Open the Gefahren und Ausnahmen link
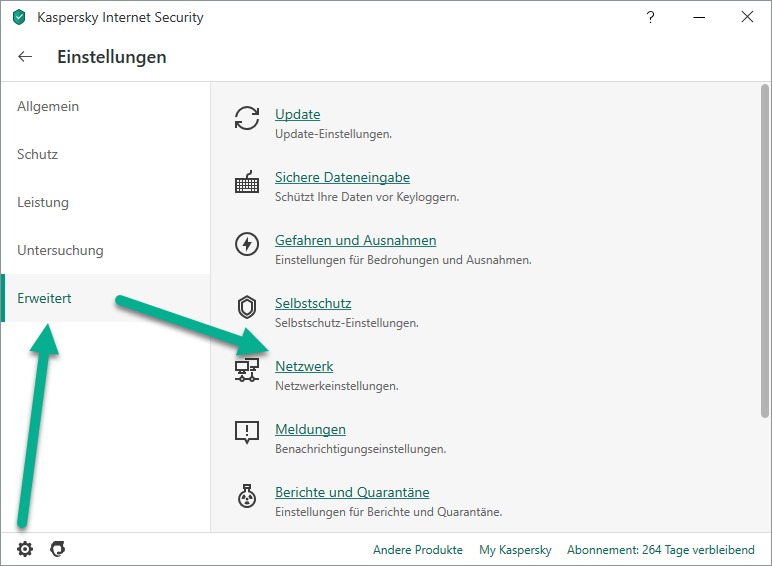 point(355,241)
